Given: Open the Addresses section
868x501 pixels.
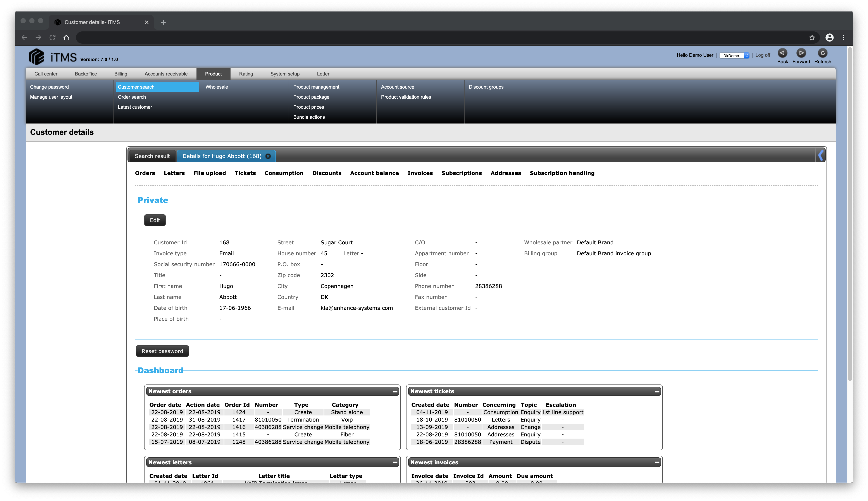Looking at the screenshot, I should coord(506,173).
